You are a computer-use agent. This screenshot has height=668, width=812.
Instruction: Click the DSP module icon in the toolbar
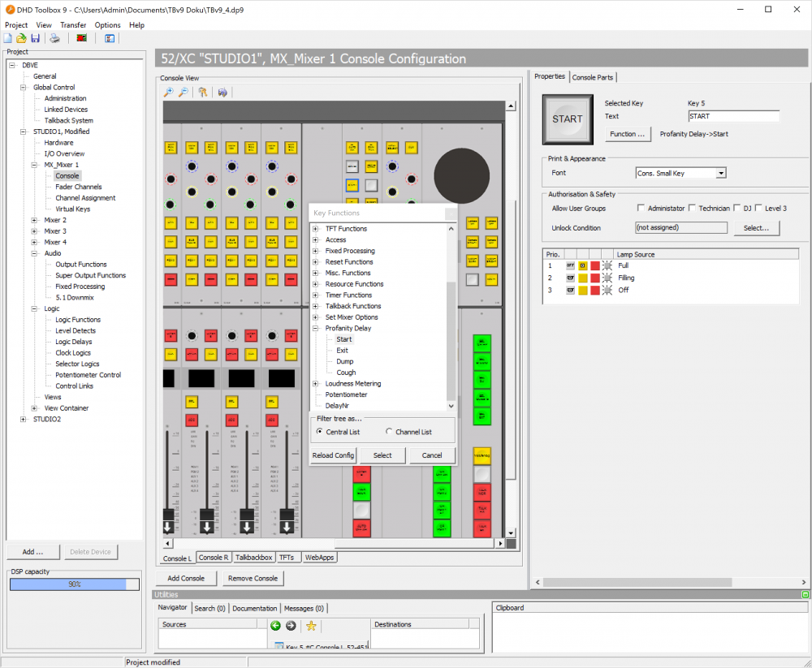(x=80, y=38)
